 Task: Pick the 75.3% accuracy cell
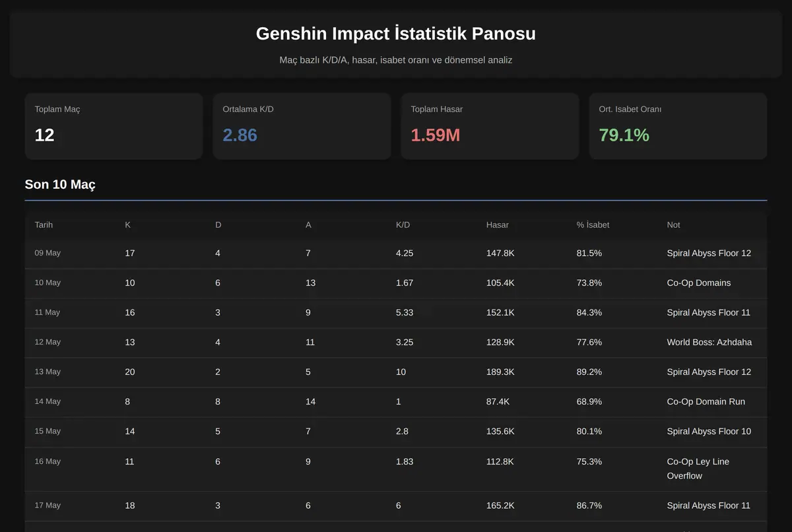coord(589,461)
